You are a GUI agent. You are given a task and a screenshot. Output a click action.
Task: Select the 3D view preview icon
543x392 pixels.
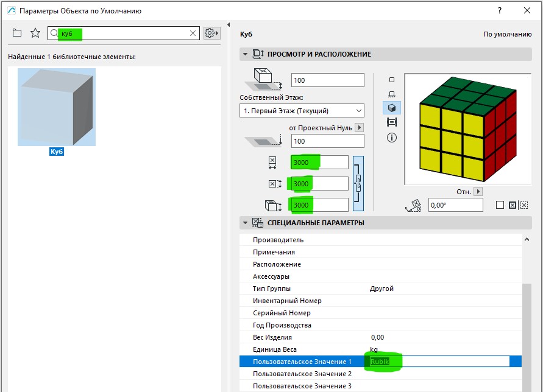point(391,108)
